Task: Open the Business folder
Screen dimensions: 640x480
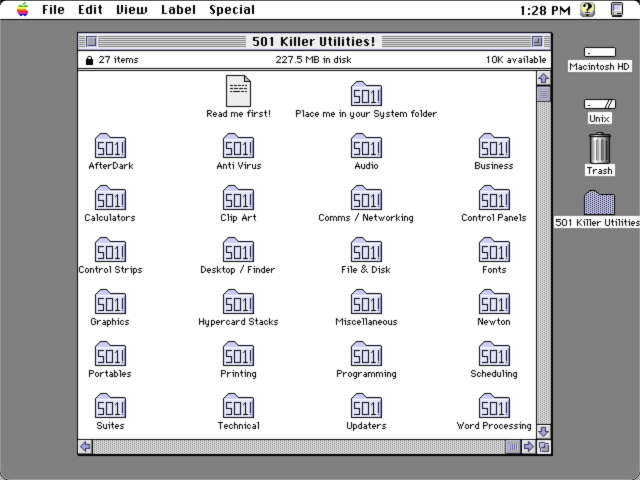Action: tap(494, 146)
